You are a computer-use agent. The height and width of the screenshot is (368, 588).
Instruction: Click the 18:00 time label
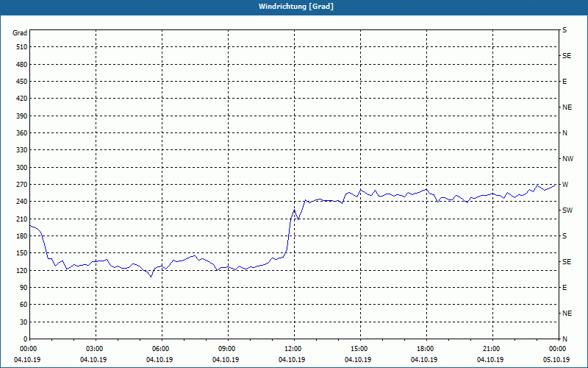click(x=425, y=349)
